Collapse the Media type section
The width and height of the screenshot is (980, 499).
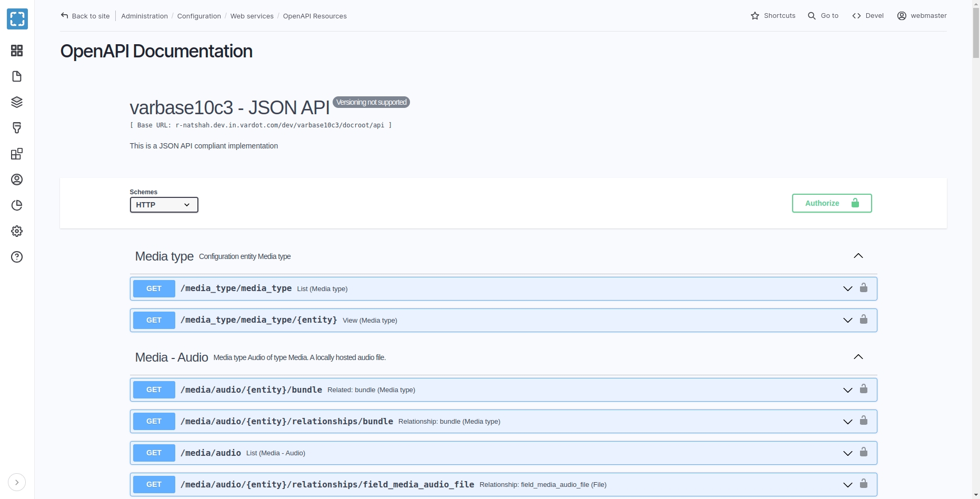858,256
